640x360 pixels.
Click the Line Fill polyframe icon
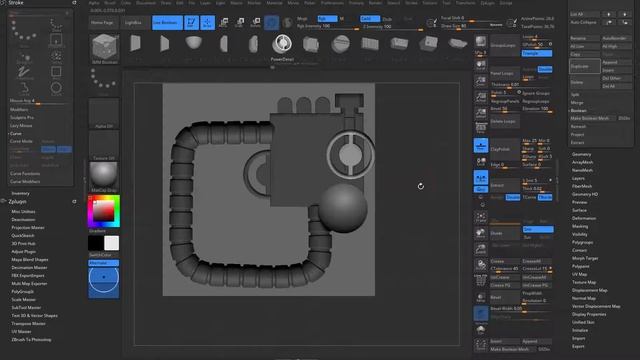(481, 280)
